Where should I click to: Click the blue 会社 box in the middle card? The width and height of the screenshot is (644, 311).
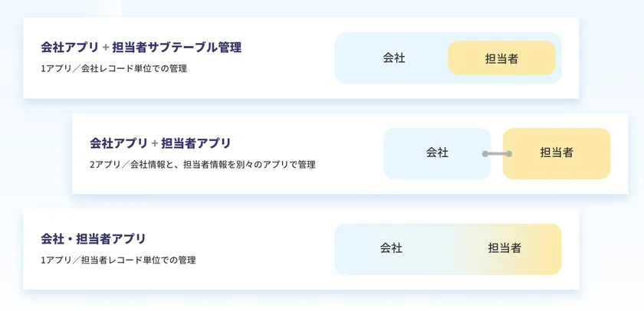click(x=437, y=153)
